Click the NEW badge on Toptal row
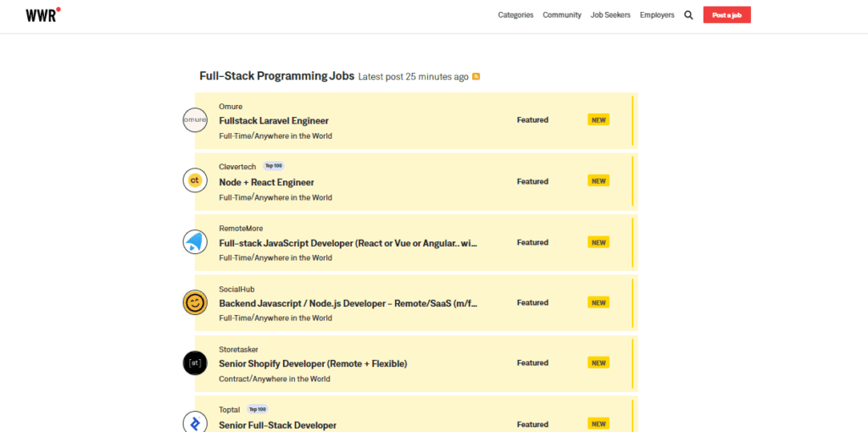The width and height of the screenshot is (868, 432). [598, 424]
